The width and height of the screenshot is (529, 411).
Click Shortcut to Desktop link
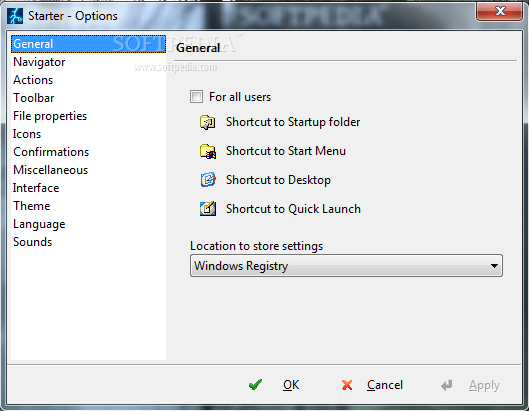278,180
